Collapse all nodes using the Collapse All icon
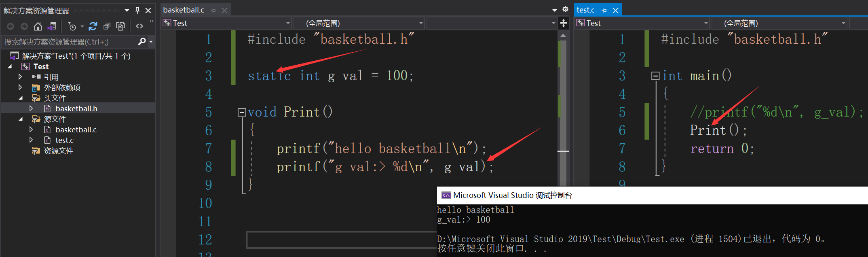Image resolution: width=868 pixels, height=257 pixels. click(107, 26)
